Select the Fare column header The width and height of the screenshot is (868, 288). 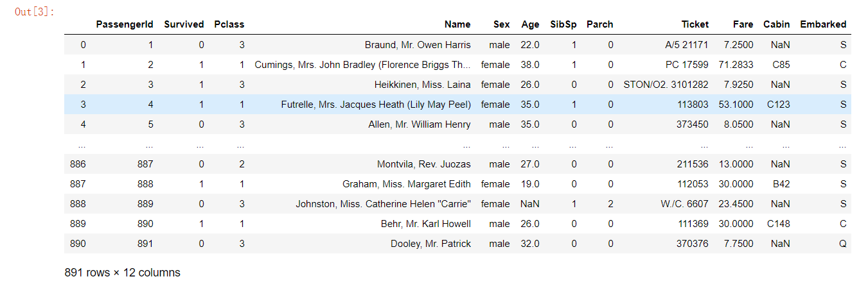coord(743,24)
